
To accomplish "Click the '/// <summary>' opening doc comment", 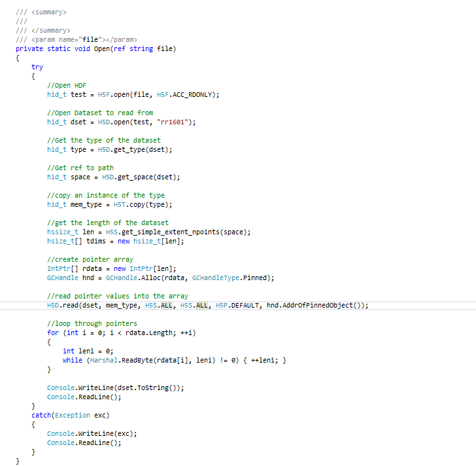I will tap(41, 12).
